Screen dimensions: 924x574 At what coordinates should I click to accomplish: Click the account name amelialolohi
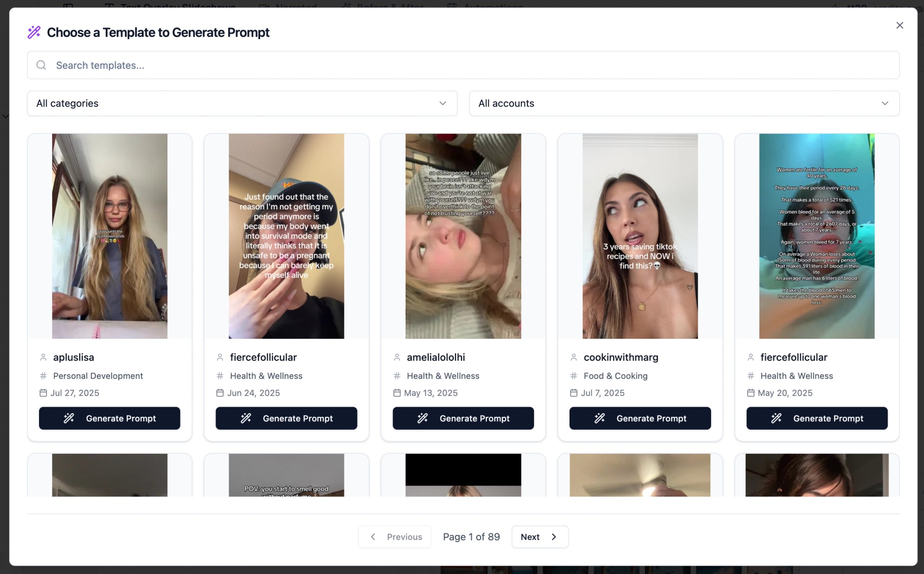pos(436,357)
